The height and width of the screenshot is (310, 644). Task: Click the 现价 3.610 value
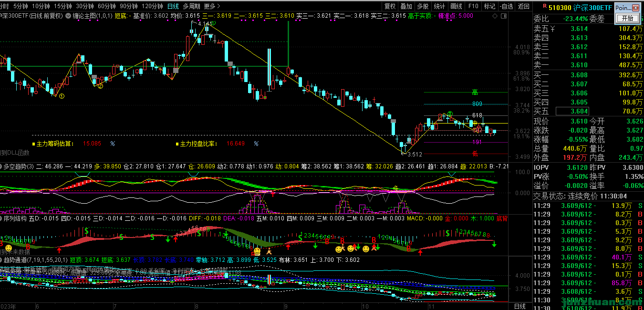[x=579, y=121]
